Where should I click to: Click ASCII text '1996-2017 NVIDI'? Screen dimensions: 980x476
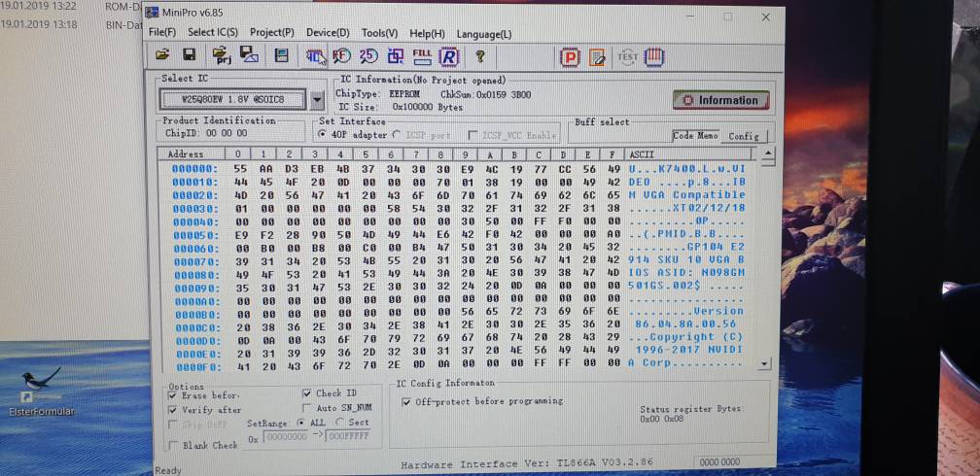click(x=688, y=350)
